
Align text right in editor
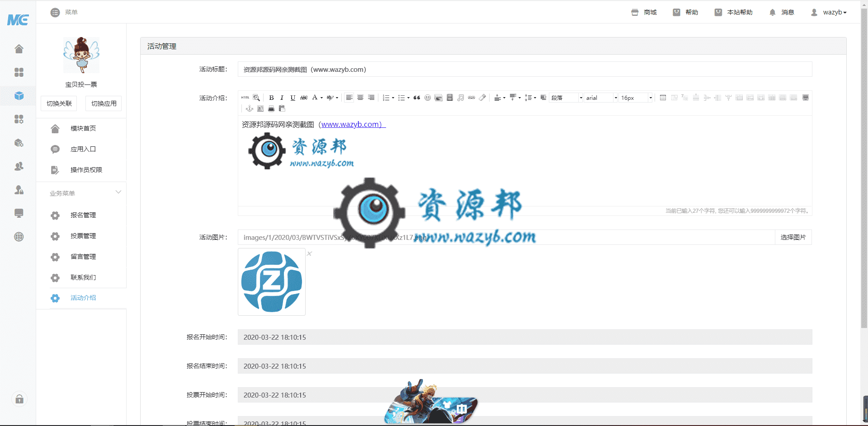pos(371,98)
